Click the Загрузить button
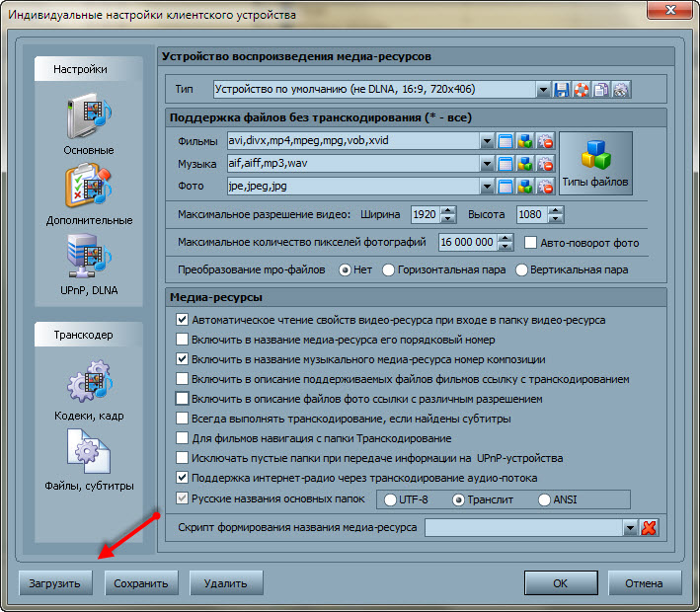The height and width of the screenshot is (612, 700). (x=55, y=583)
